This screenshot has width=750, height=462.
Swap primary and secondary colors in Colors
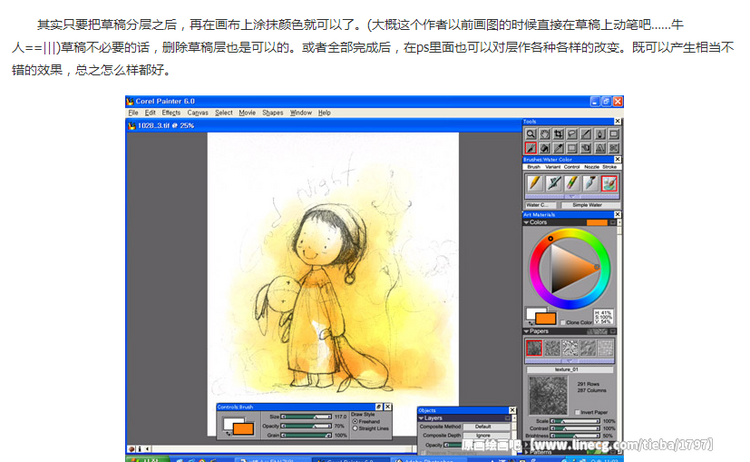point(531,322)
